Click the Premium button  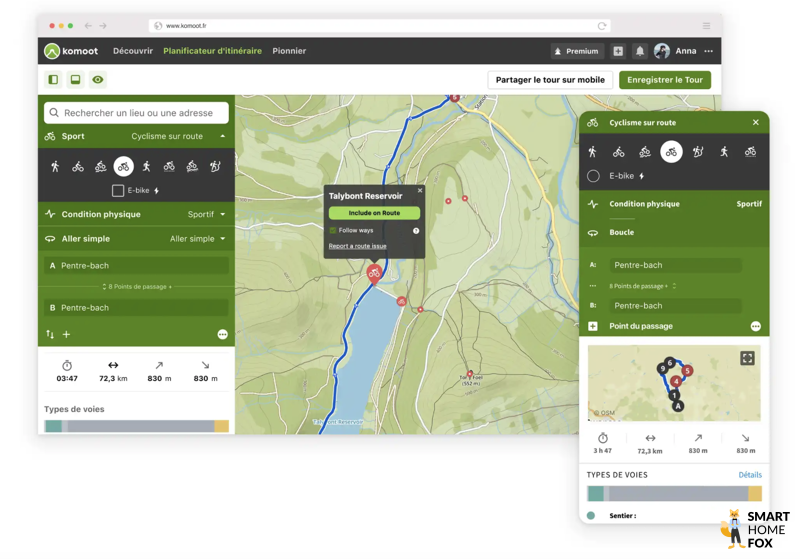coord(577,51)
